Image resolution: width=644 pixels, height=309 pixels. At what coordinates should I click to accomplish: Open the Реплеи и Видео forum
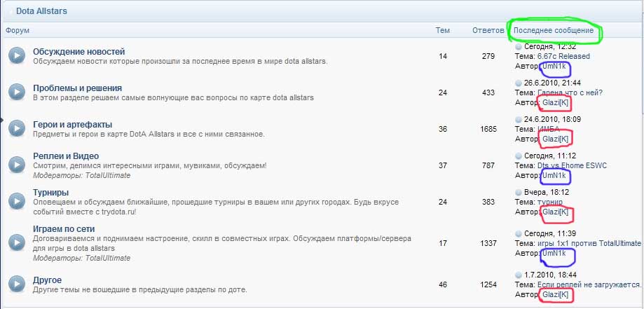tap(66, 156)
